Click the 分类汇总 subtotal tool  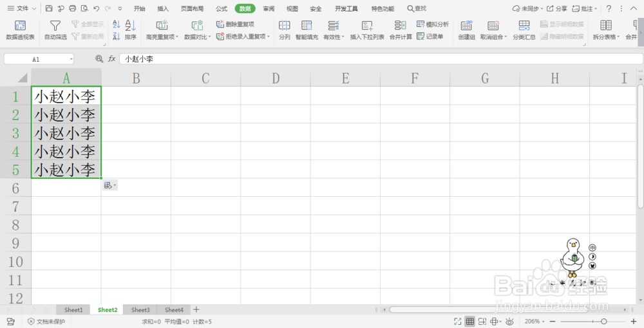click(524, 30)
